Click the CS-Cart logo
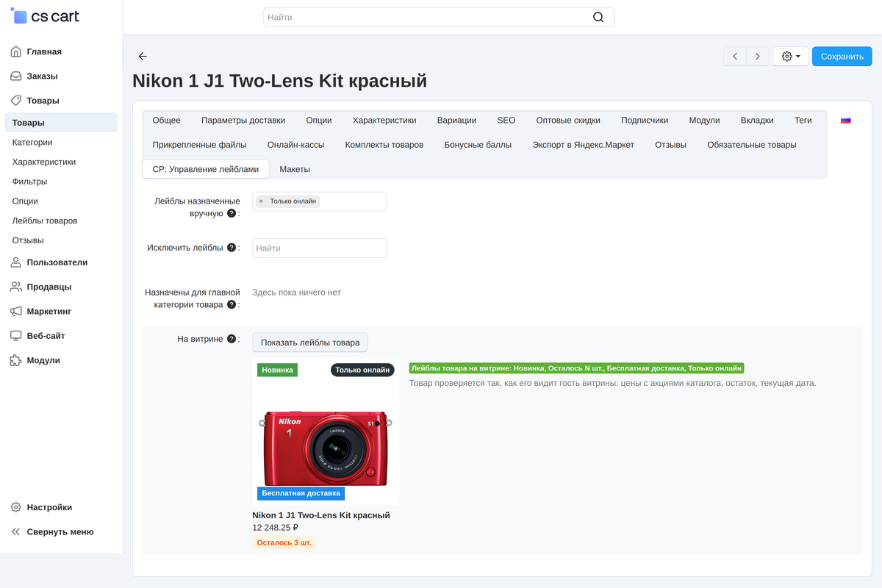882x588 pixels. (45, 16)
